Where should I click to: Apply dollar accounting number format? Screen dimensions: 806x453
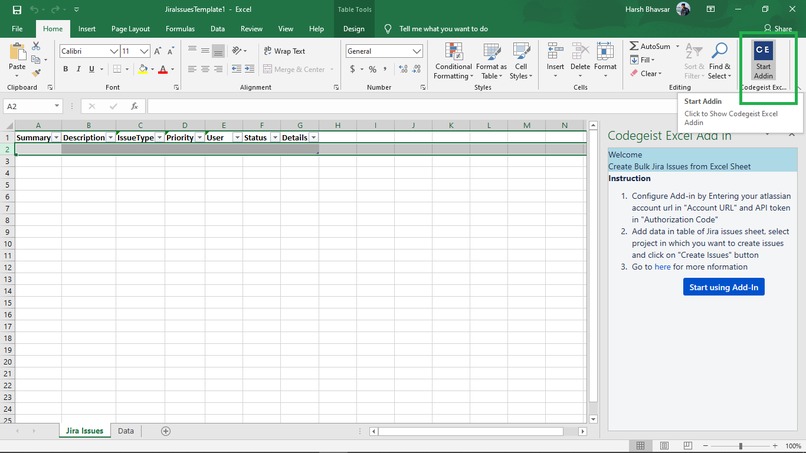pos(352,69)
